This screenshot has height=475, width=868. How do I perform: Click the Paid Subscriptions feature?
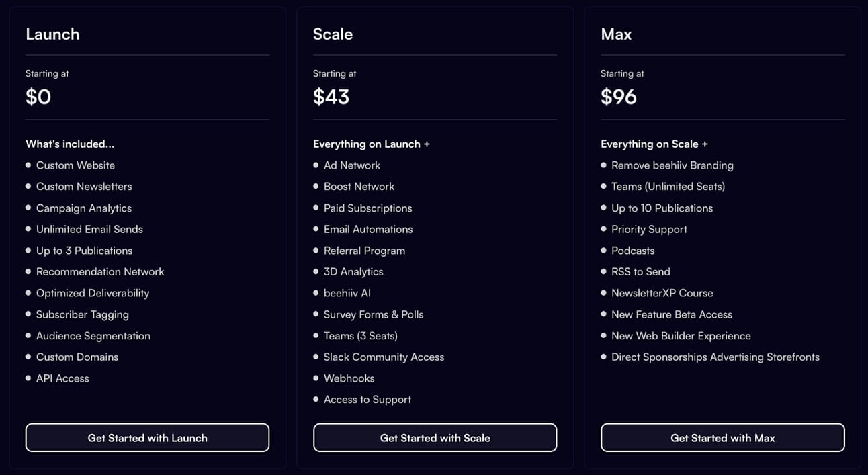[367, 208]
